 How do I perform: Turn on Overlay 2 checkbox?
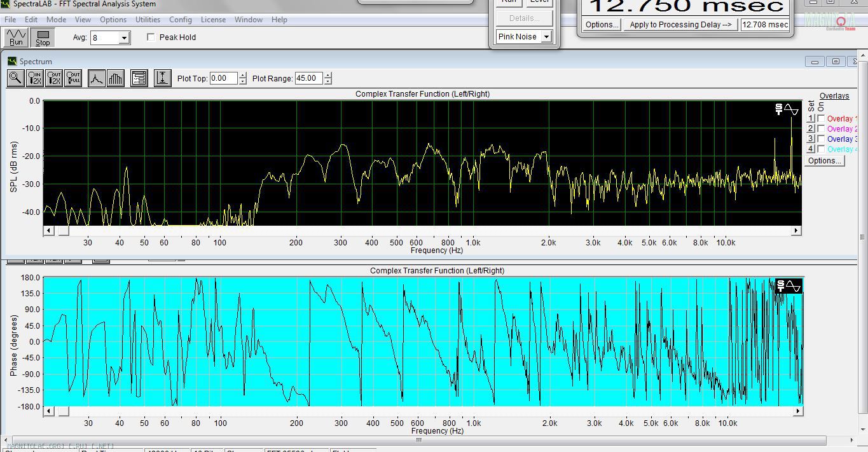click(821, 128)
